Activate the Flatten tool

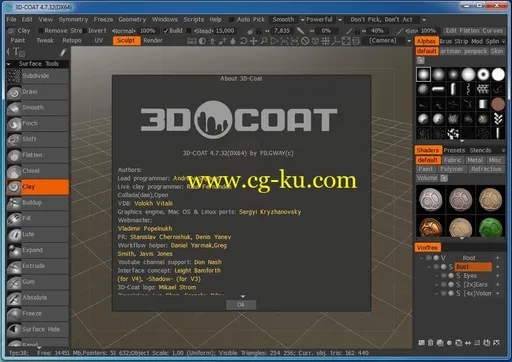[x=37, y=155]
